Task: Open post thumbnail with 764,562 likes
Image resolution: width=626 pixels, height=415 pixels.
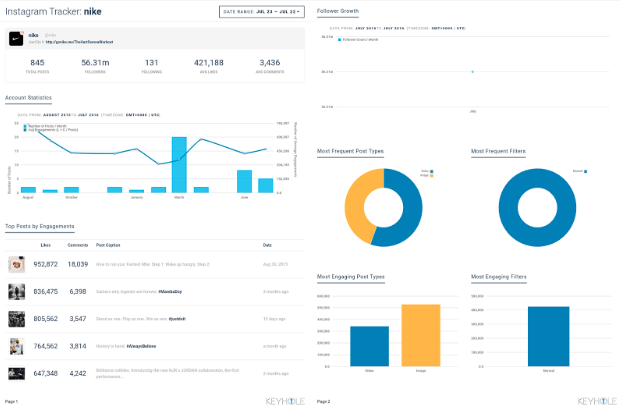Action: [17, 346]
